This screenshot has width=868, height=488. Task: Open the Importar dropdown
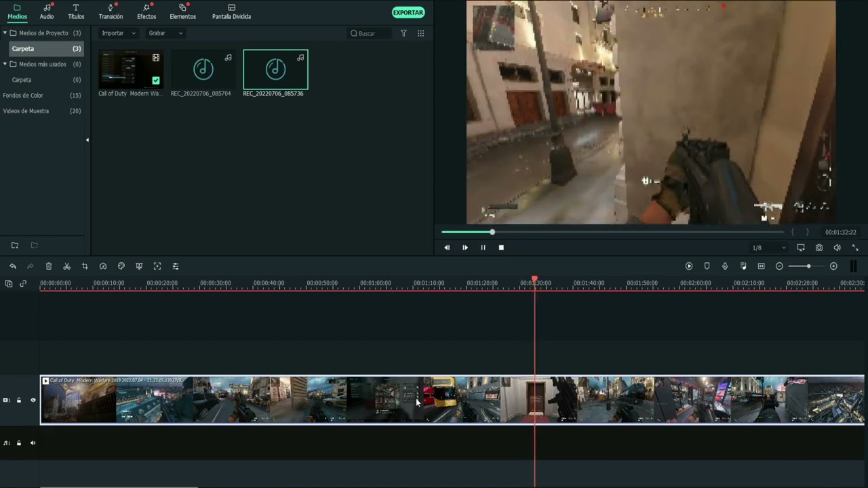tap(118, 33)
